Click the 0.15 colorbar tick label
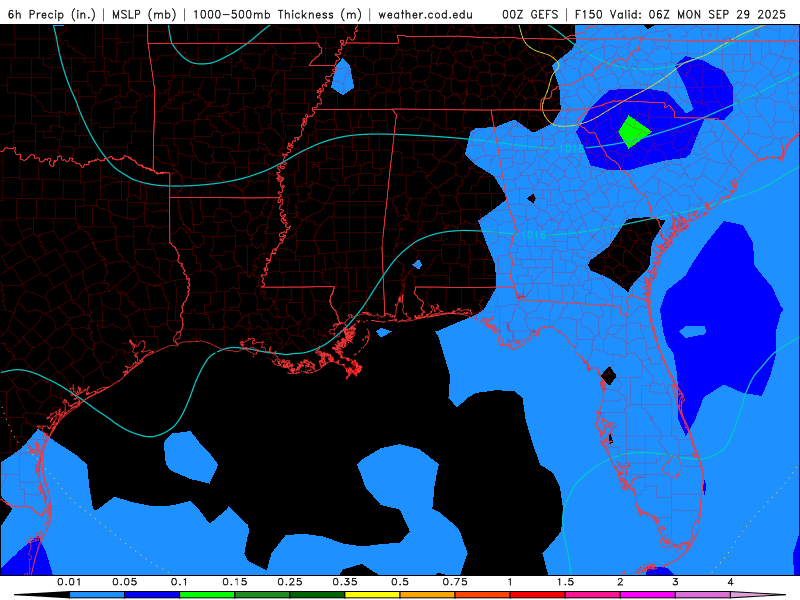Viewport: 800px width, 600px height. click(235, 582)
